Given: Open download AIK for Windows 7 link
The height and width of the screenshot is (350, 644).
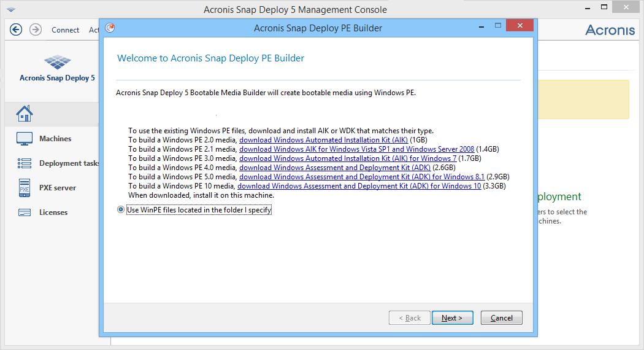Looking at the screenshot, I should (x=348, y=158).
